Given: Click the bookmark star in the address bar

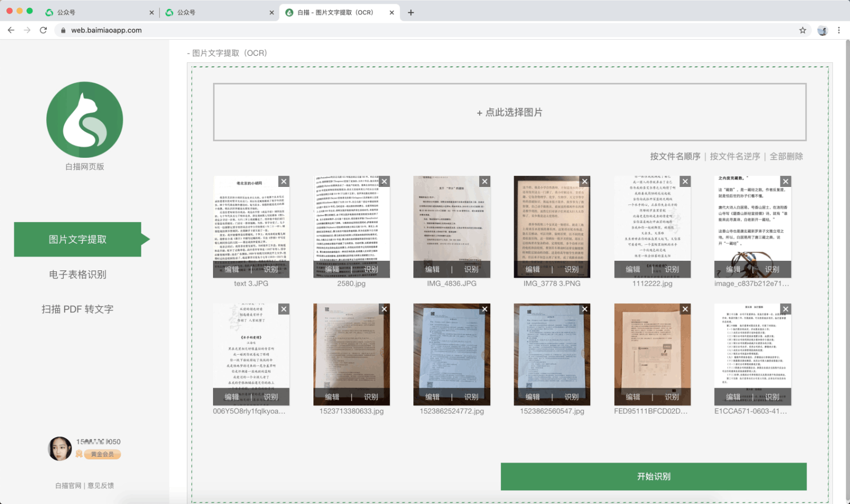Looking at the screenshot, I should [803, 30].
